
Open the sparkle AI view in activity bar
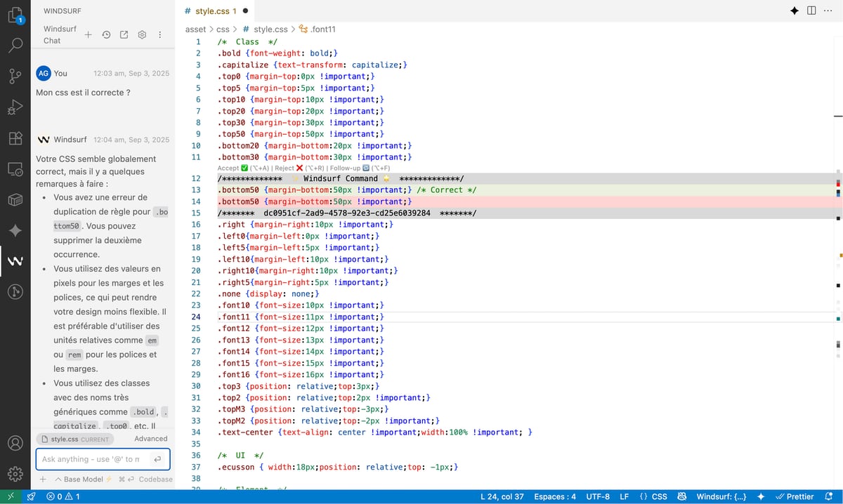click(15, 230)
